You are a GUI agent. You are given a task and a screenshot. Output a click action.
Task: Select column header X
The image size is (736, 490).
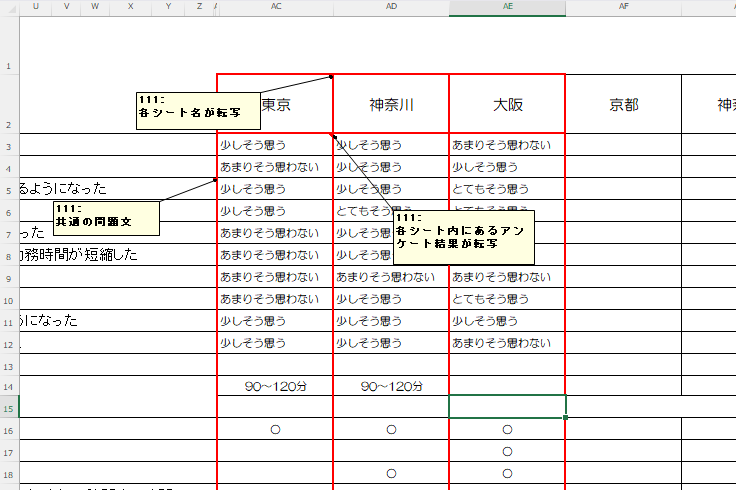pyautogui.click(x=130, y=7)
